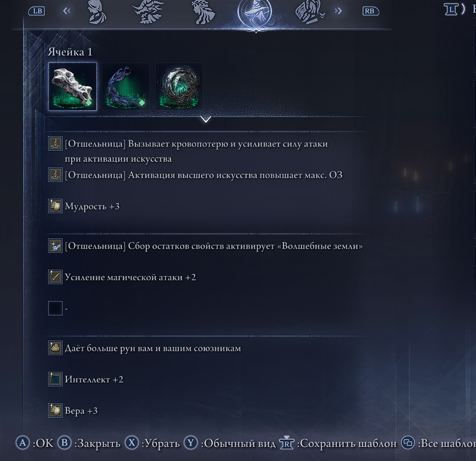Click the rune bonus effect icon

[55, 348]
